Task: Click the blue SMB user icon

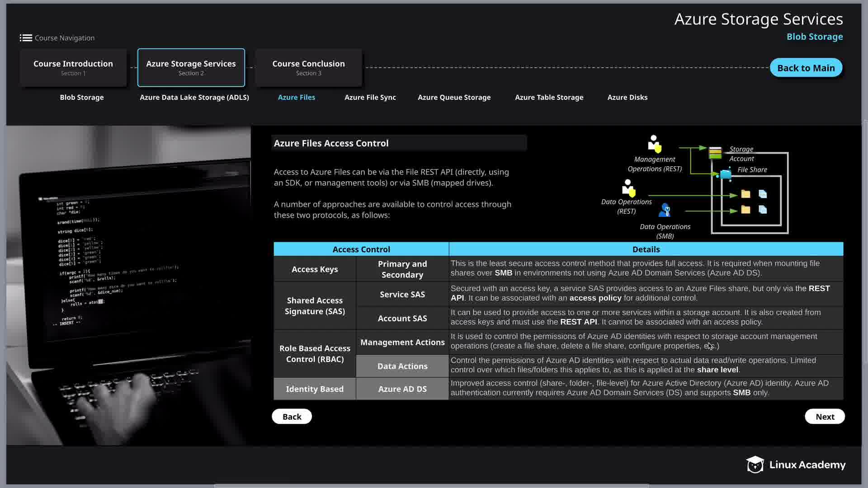Action: pos(665,210)
